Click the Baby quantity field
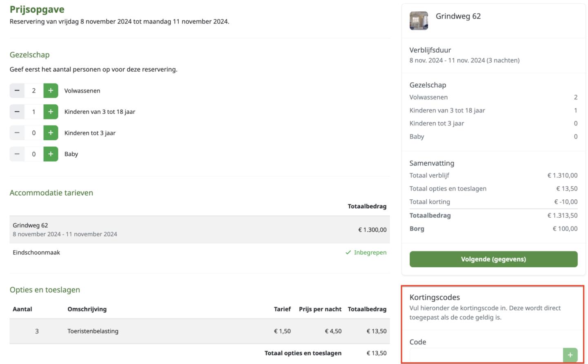 coord(34,154)
